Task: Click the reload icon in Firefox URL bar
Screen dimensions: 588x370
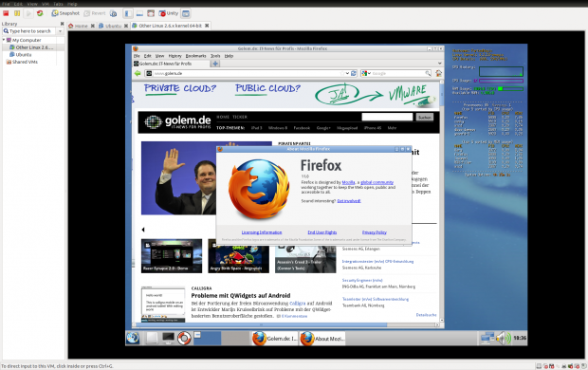Action: coord(353,74)
